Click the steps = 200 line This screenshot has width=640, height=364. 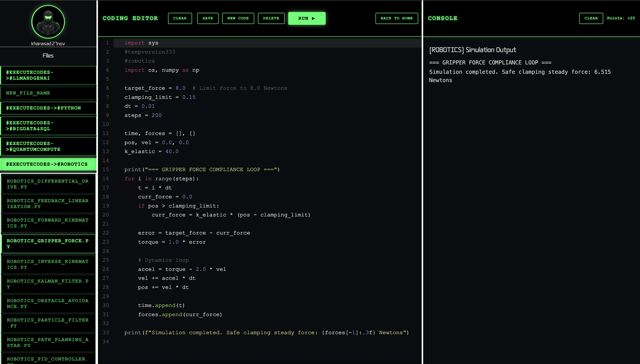click(143, 115)
